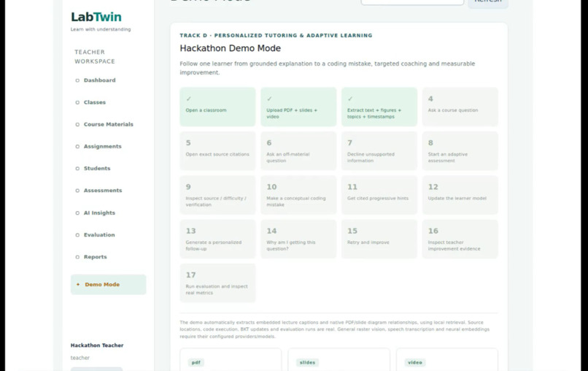
Task: Select step 12 Update the learner model
Action: click(x=460, y=195)
